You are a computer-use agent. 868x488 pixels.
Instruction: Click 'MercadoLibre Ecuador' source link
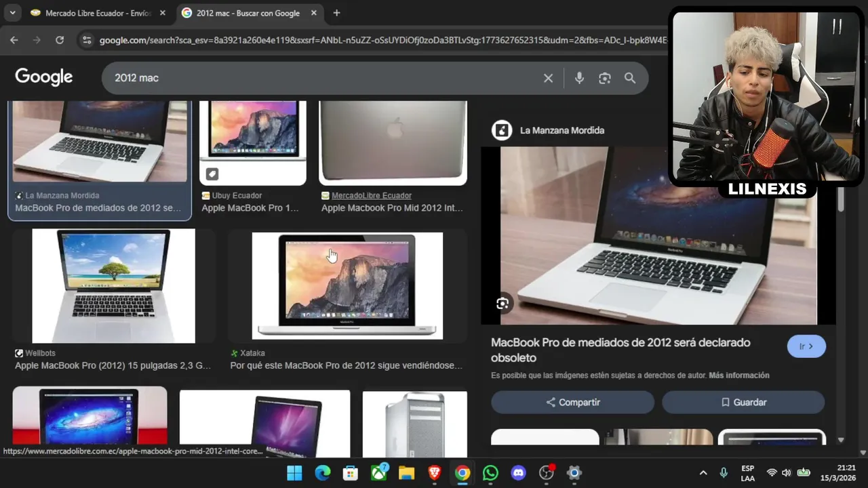372,195
